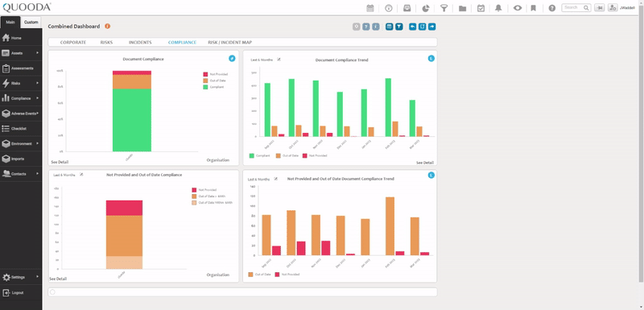644x310 pixels.
Task: Click Logout in the sidebar
Action: [x=21, y=293]
